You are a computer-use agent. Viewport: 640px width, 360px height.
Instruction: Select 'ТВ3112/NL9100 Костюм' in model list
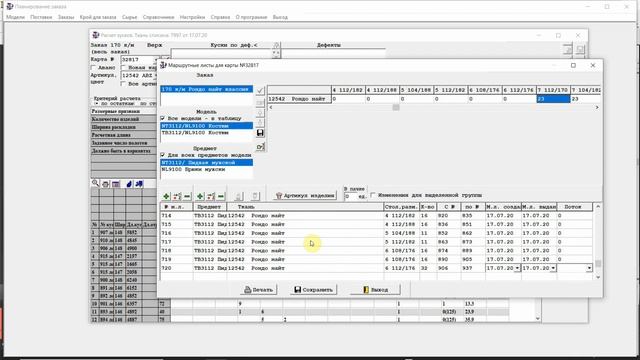(x=207, y=133)
